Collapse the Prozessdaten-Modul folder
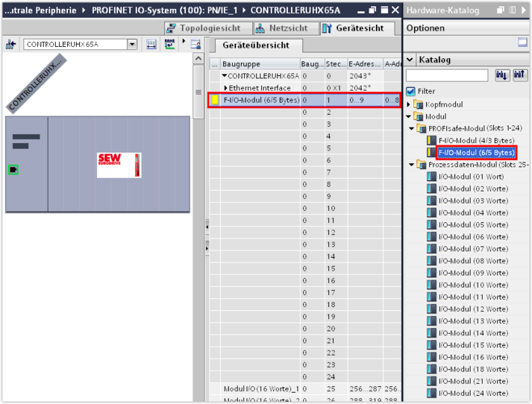Viewport: 532px width, 404px height. (410, 165)
